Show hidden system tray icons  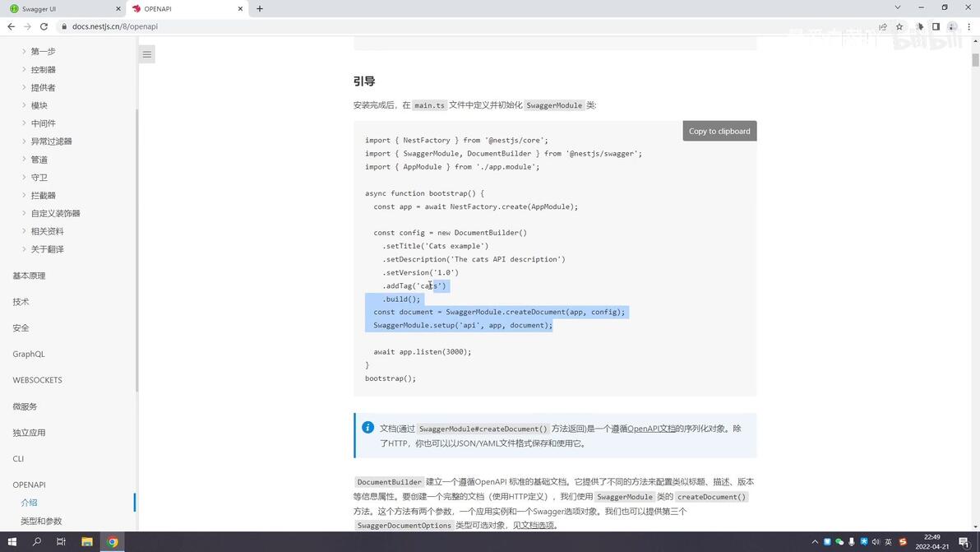click(815, 542)
